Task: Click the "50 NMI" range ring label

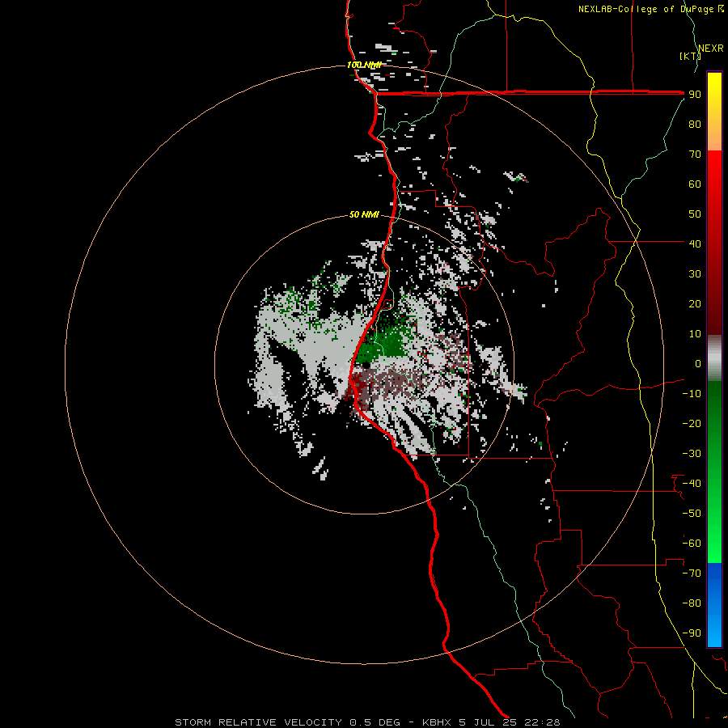Action: pyautogui.click(x=364, y=214)
